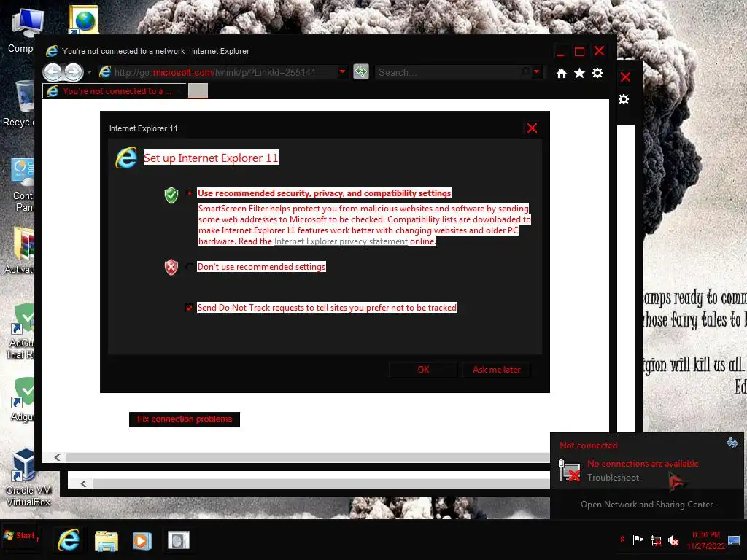This screenshot has width=747, height=560.
Task: Open Windows Explorer folder on taskbar
Action: pyautogui.click(x=107, y=541)
